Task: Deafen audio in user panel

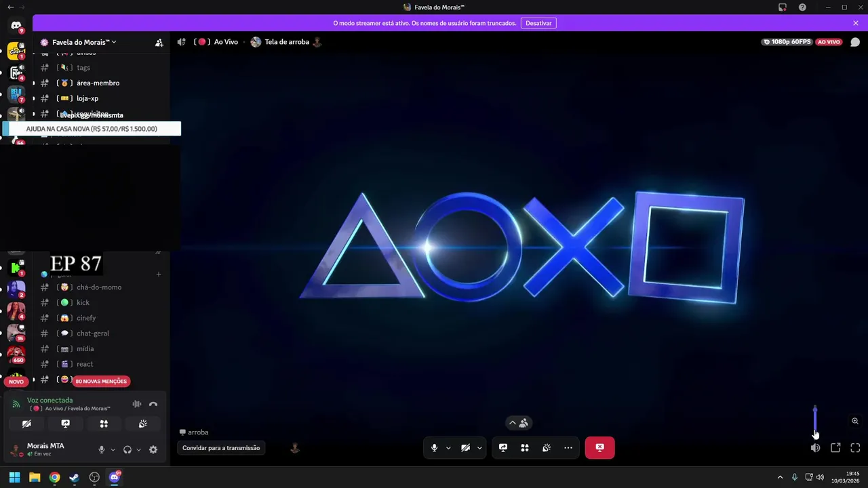Action: click(x=127, y=449)
